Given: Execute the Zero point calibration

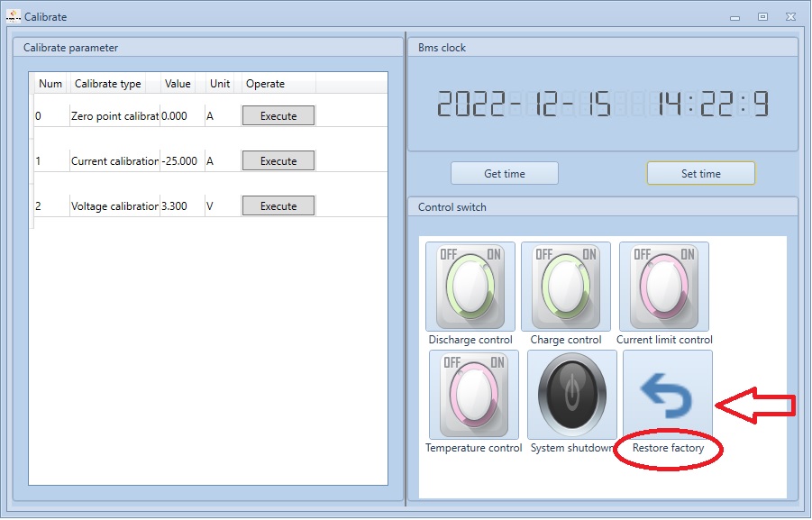Looking at the screenshot, I should click(x=278, y=115).
